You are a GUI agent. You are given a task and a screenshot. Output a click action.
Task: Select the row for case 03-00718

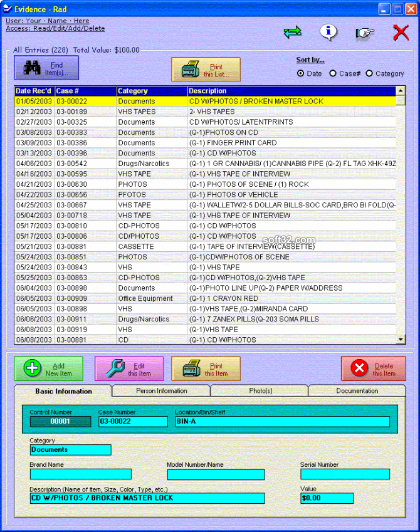pos(206,216)
